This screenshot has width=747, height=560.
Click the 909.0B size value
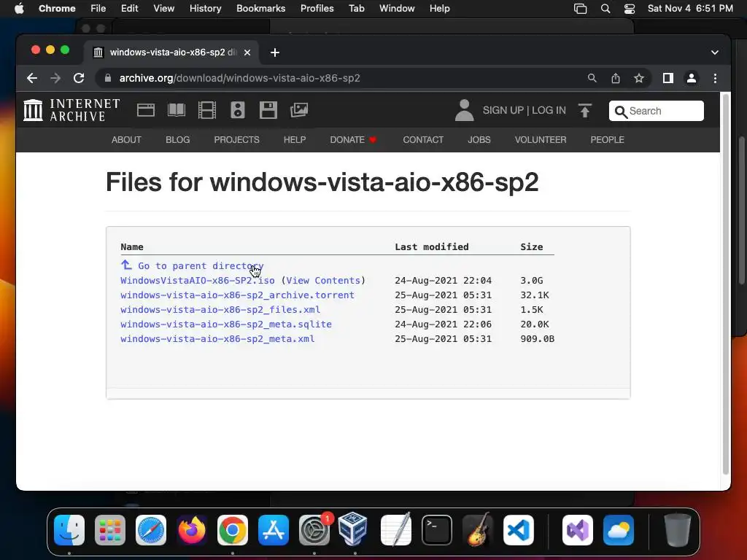(x=538, y=339)
